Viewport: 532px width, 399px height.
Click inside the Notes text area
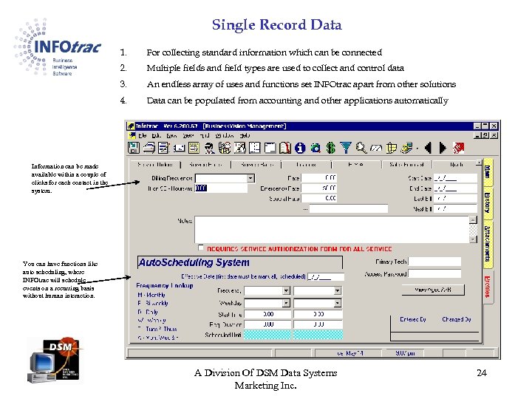[x=332, y=230]
